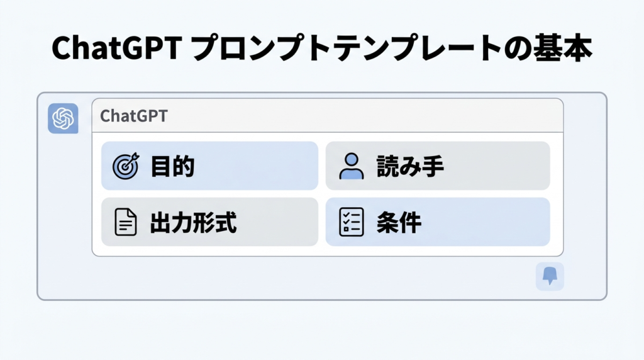Click the ChatGPT logo icon

pyautogui.click(x=63, y=118)
